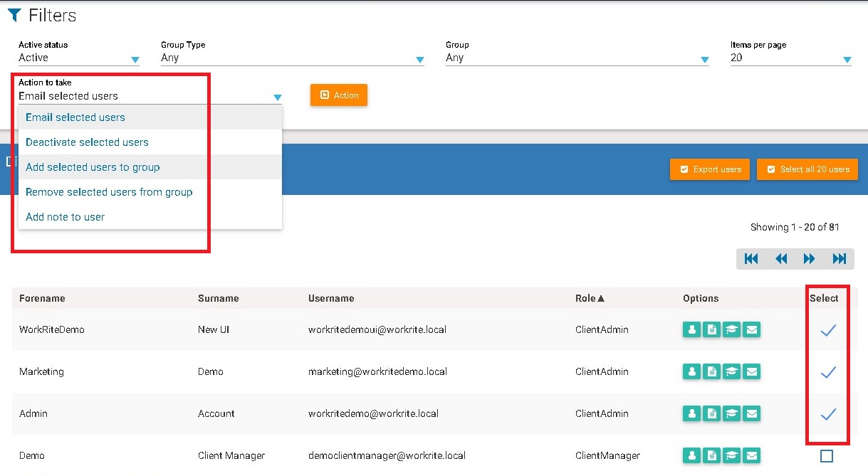The height and width of the screenshot is (476, 868).
Task: Jump to the last page of results
Action: click(839, 259)
